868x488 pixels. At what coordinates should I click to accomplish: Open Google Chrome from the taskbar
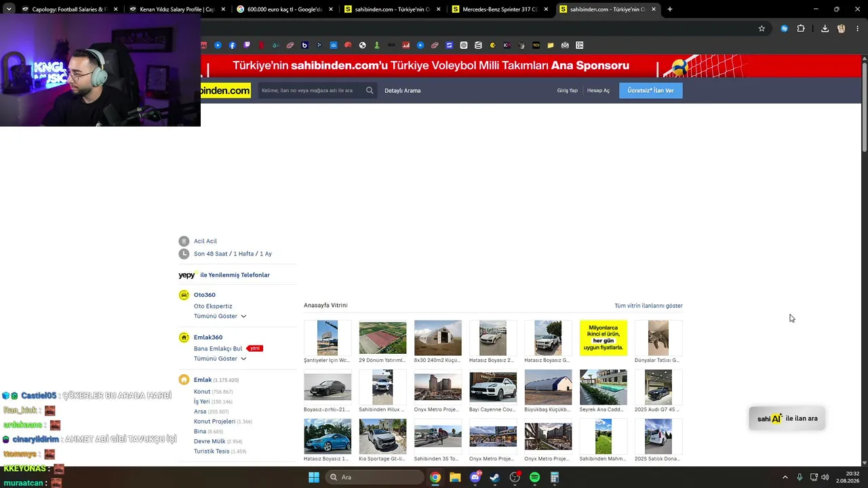pos(435,477)
